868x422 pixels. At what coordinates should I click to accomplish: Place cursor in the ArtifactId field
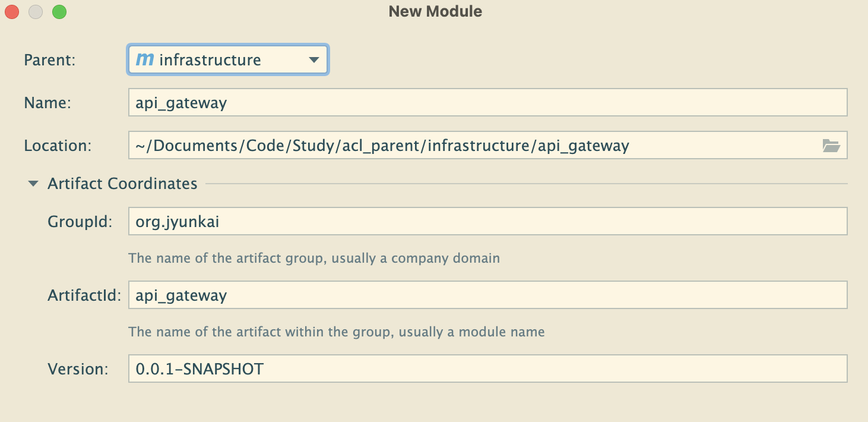click(x=487, y=295)
